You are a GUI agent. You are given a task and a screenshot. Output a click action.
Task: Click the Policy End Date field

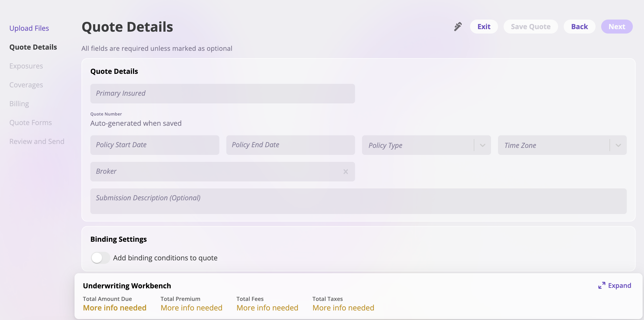[290, 145]
